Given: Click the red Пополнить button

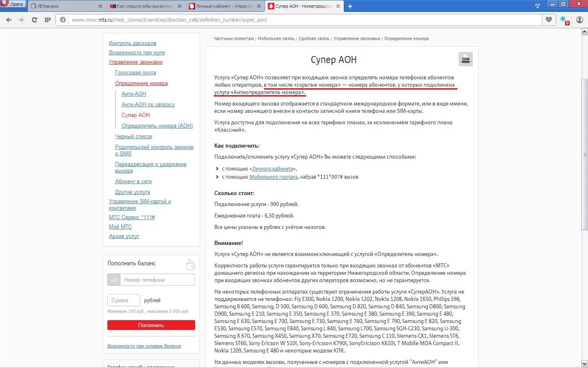Looking at the screenshot, I should click(151, 325).
